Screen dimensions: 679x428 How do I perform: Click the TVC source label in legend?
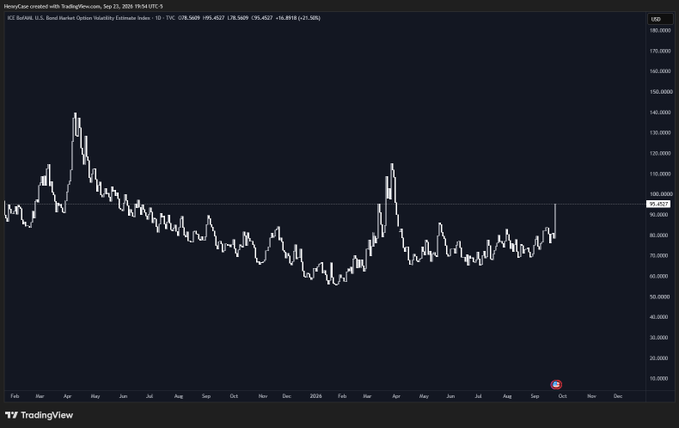(x=170, y=18)
